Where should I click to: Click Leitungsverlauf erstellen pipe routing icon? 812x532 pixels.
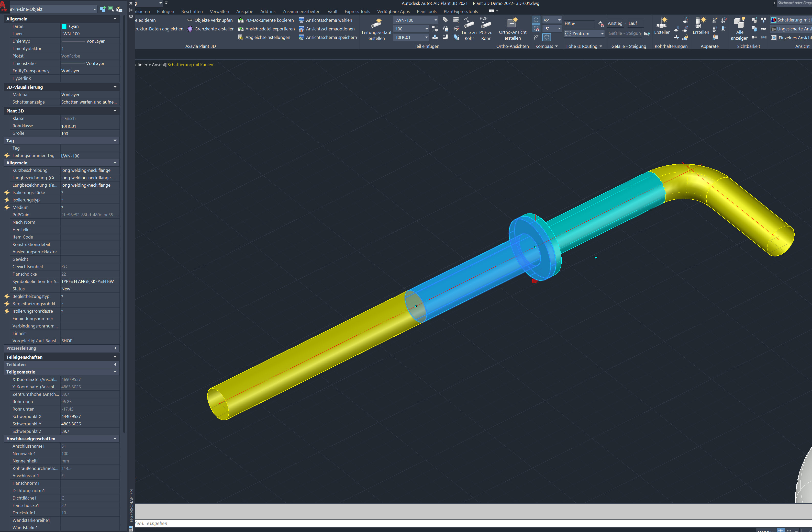pos(376,24)
